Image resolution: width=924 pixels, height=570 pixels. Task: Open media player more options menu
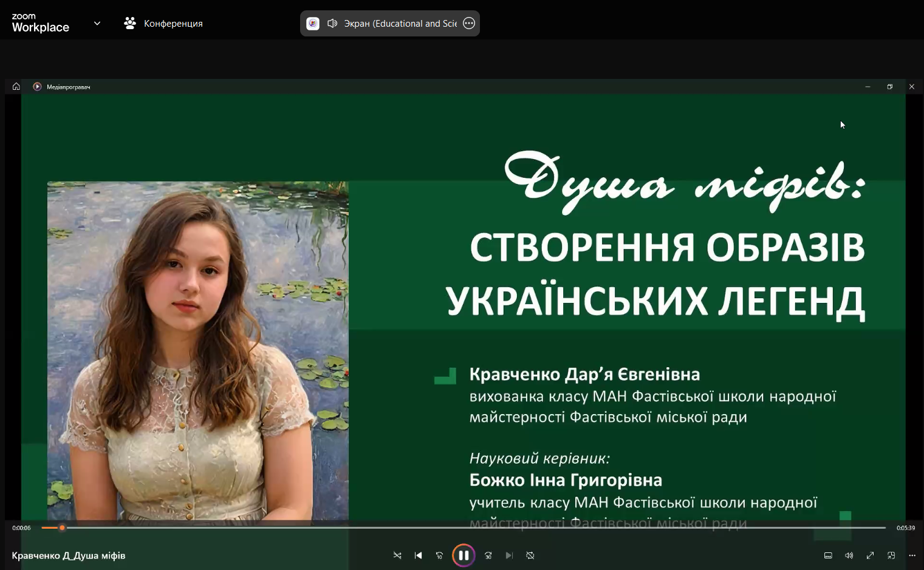click(912, 555)
